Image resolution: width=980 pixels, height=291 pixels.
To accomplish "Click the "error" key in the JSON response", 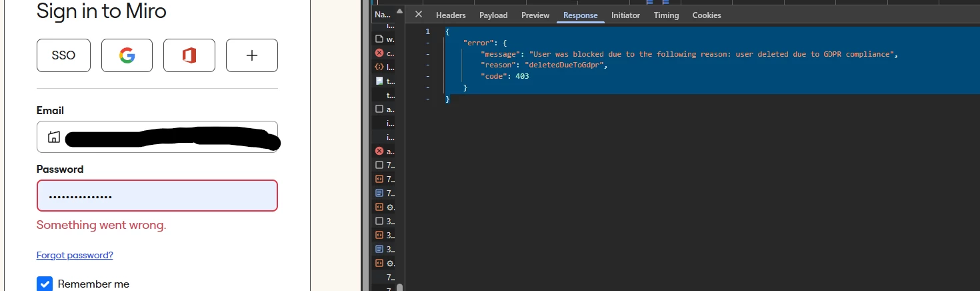I will point(477,43).
